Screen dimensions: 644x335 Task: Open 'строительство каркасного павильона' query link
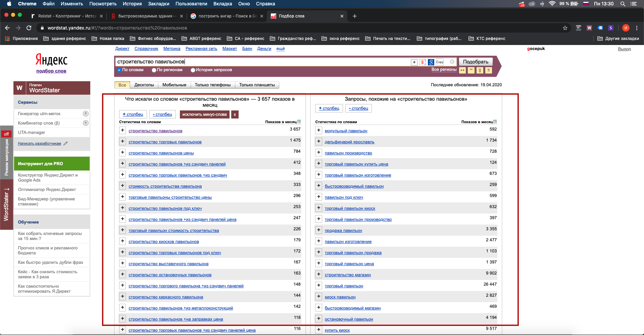166,297
